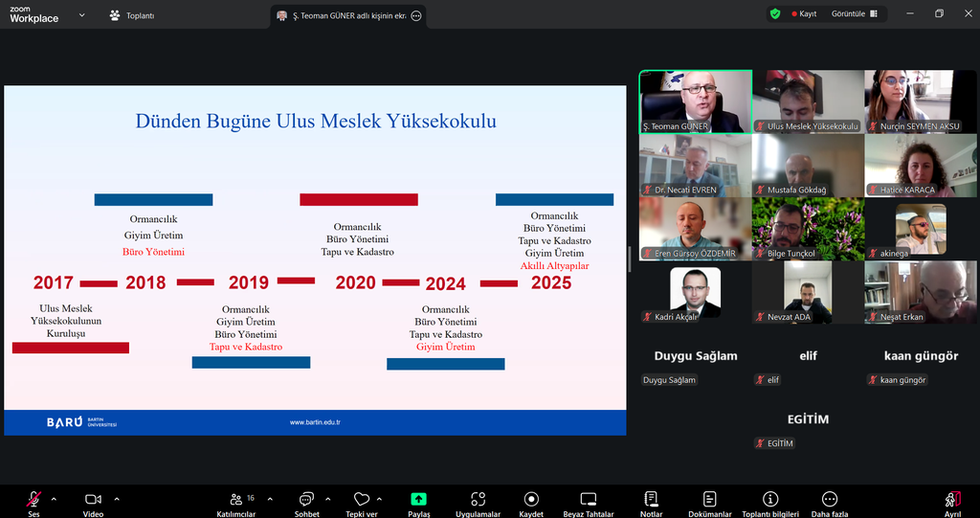Click the Tepki ver reactions icon
Viewport: 980px width, 518px height.
tap(361, 500)
